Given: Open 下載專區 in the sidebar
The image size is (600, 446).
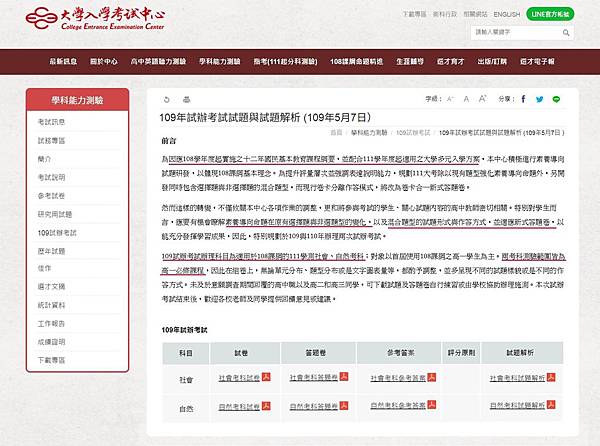Looking at the screenshot, I should (x=51, y=360).
